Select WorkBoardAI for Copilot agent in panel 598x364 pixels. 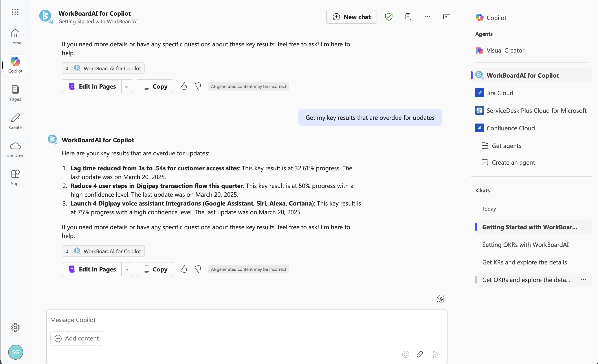coord(531,75)
